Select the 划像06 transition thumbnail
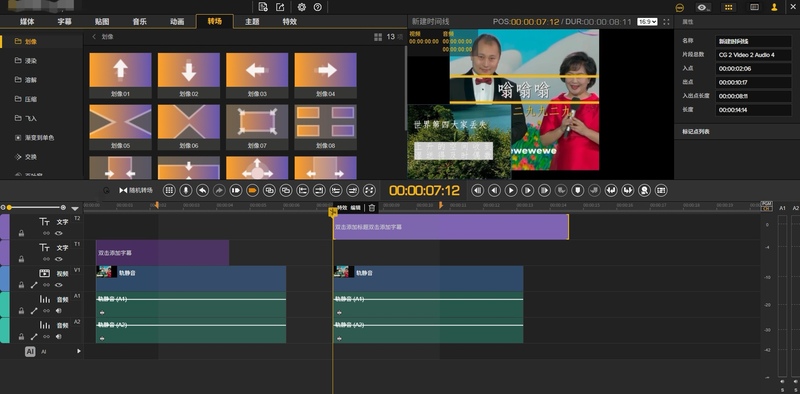This screenshot has height=394, width=800. click(189, 127)
